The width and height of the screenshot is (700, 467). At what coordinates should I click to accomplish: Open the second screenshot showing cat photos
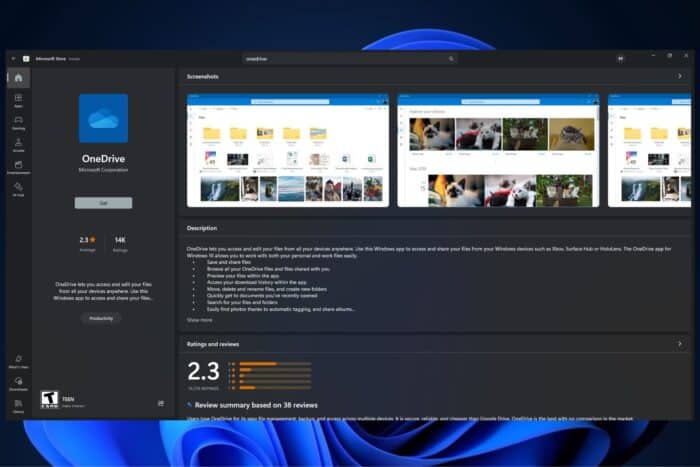[x=498, y=150]
